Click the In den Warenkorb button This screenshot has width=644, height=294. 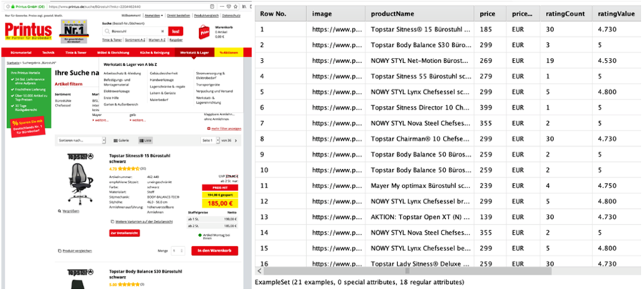tap(215, 250)
